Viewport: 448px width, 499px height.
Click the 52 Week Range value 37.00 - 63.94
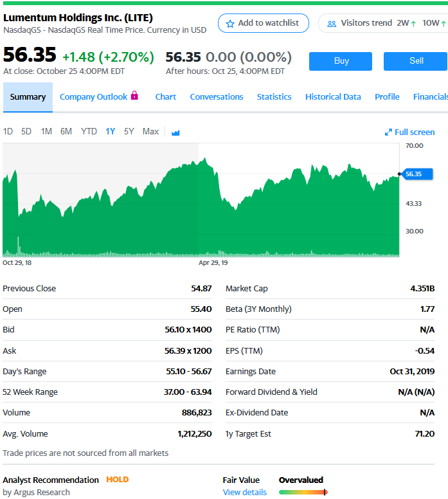[188, 392]
